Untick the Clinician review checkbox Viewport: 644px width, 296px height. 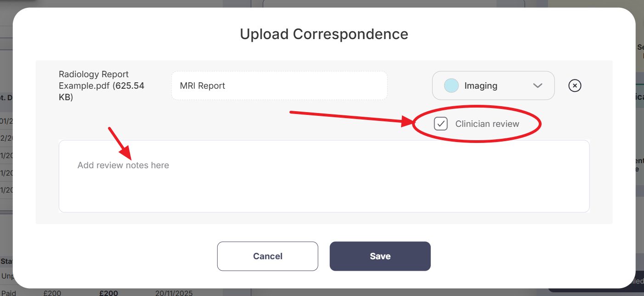point(441,124)
